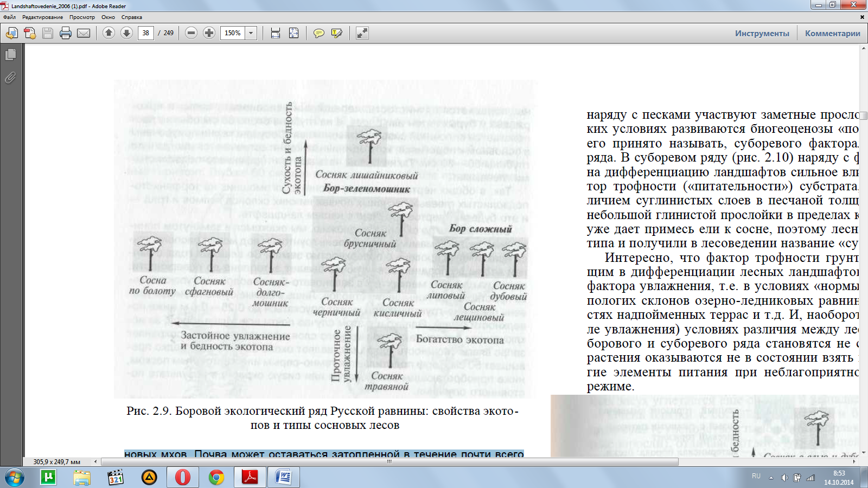Image resolution: width=868 pixels, height=488 pixels.
Task: Show attachments paperclip panel
Action: click(x=10, y=78)
